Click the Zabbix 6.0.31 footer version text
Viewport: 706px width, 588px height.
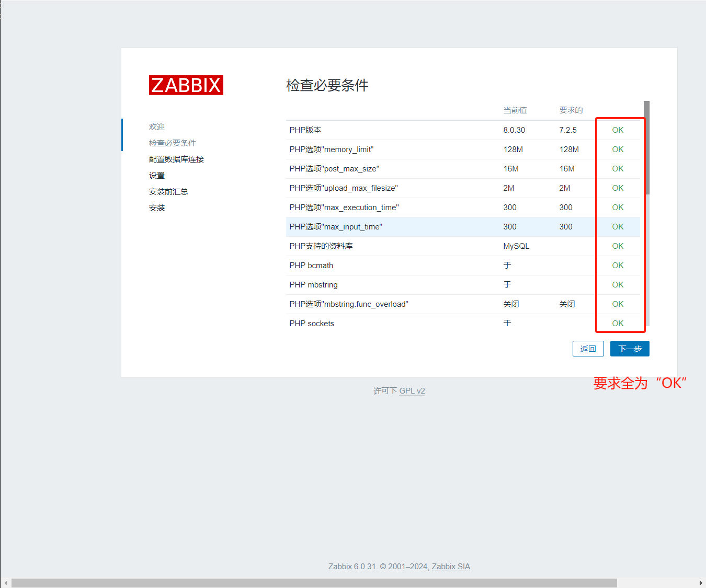coord(352,567)
